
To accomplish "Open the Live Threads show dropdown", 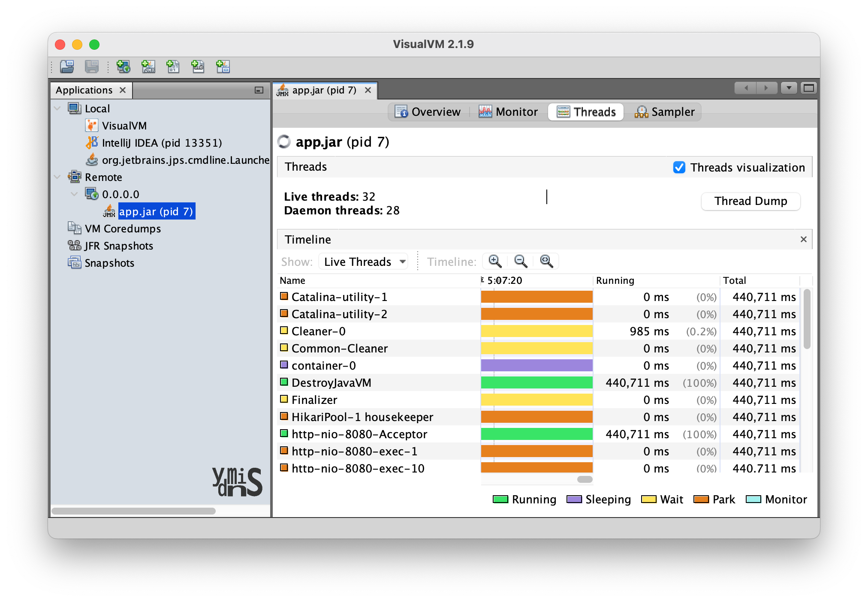I will tap(364, 262).
